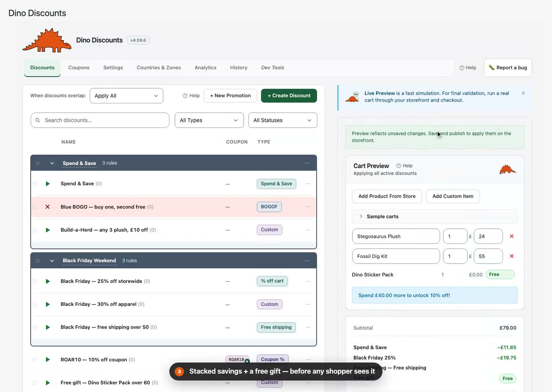
Task: Toggle Black Friday 25% off storewide status
Action: click(x=48, y=281)
